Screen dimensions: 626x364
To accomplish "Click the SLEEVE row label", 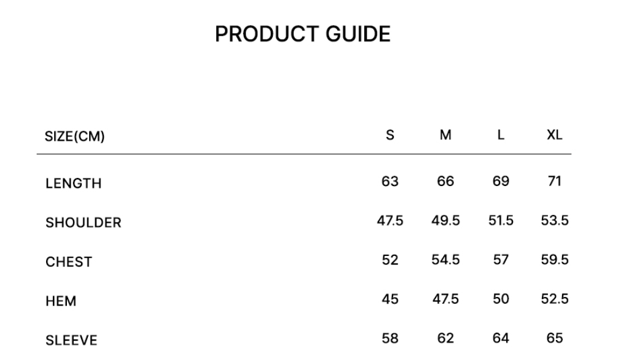I will pos(71,341).
